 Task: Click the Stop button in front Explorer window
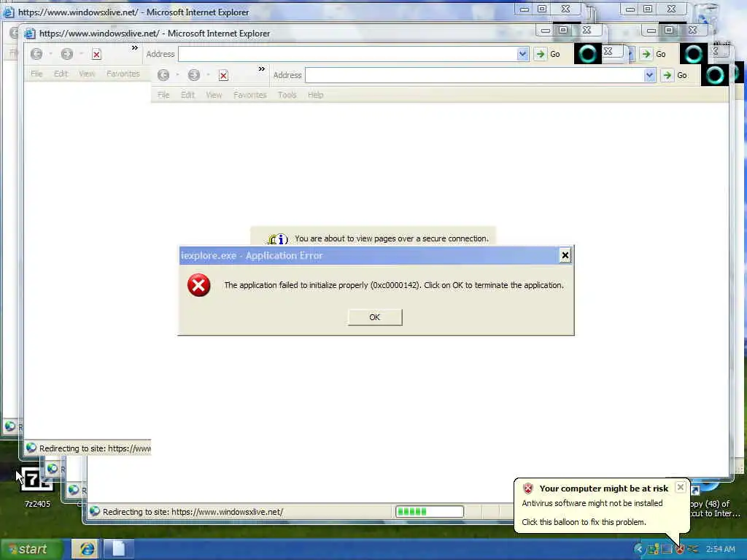(x=223, y=75)
